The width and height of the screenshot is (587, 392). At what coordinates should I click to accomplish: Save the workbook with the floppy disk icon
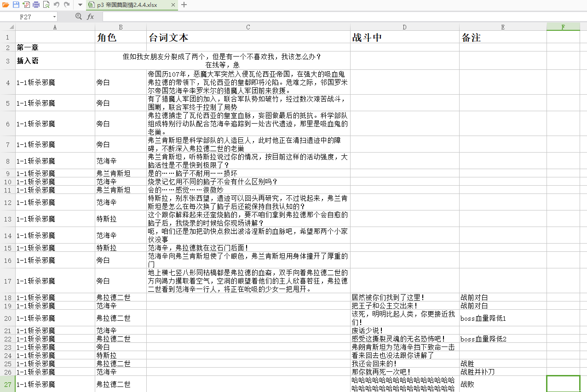pos(16,5)
